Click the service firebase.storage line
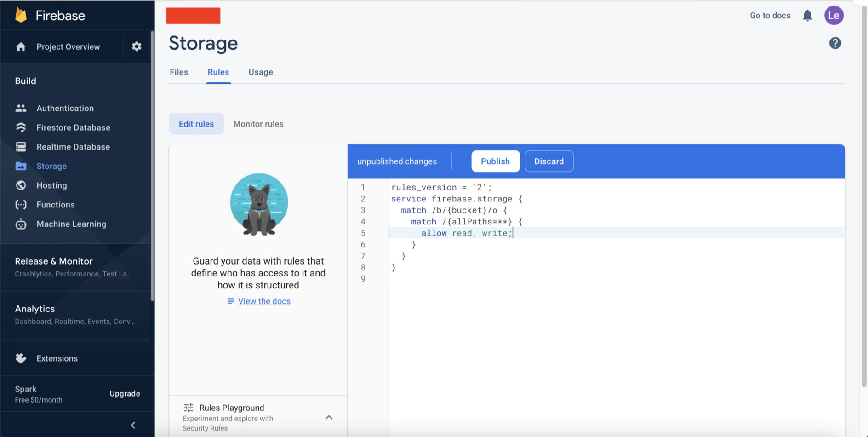This screenshot has width=868, height=437. coord(457,199)
